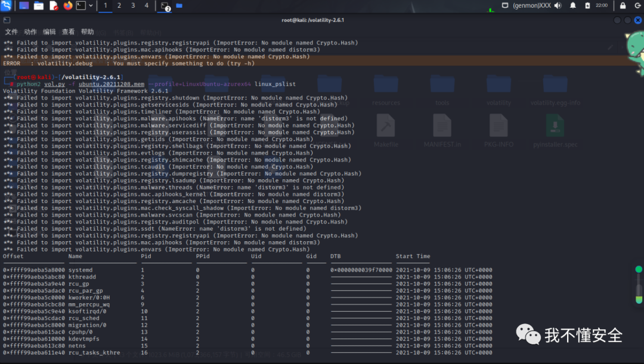Launch Firefox from the top panel

click(68, 5)
